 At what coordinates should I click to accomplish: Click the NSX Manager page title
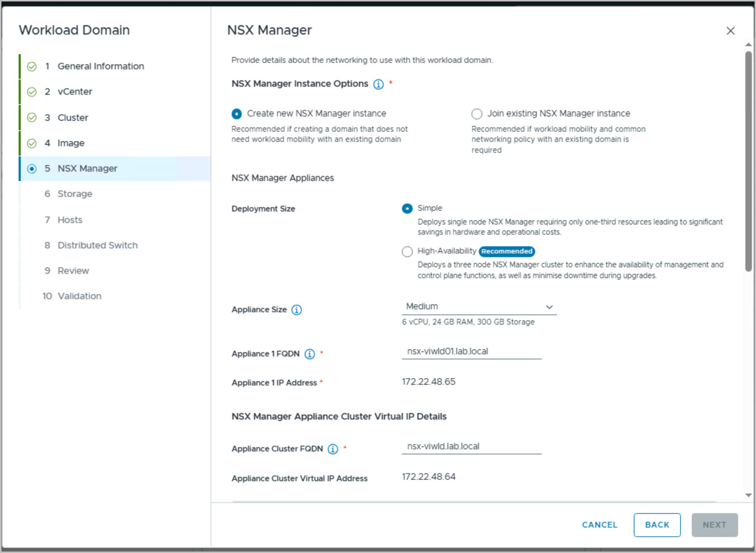point(270,30)
